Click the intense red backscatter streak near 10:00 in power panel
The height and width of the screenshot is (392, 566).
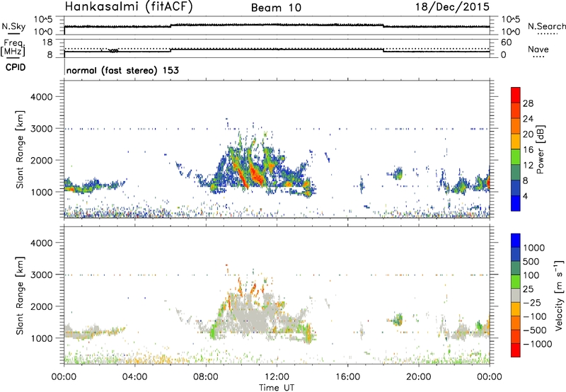242,175
